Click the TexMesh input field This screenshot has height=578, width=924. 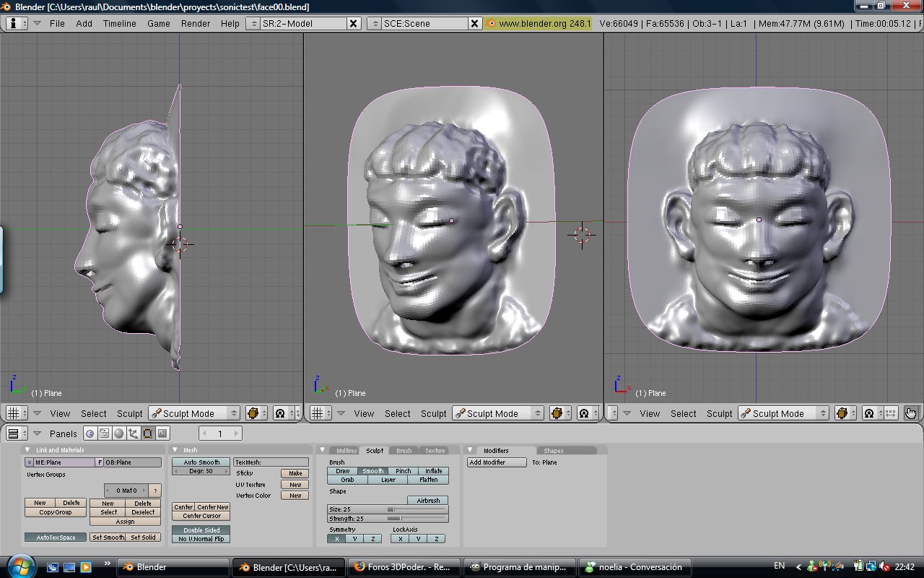[271, 462]
